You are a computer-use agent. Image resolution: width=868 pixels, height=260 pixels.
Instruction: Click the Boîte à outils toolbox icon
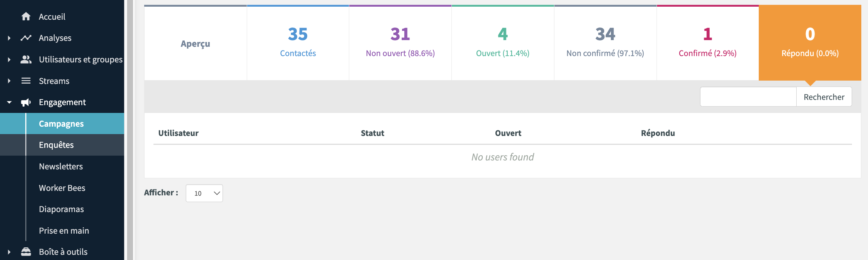(x=26, y=252)
